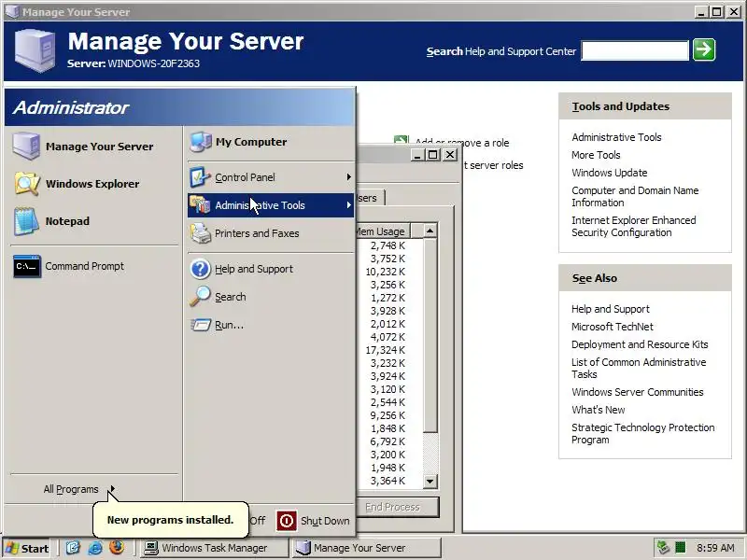
Task: Select the 10,232 K memory usage row
Action: tap(386, 272)
